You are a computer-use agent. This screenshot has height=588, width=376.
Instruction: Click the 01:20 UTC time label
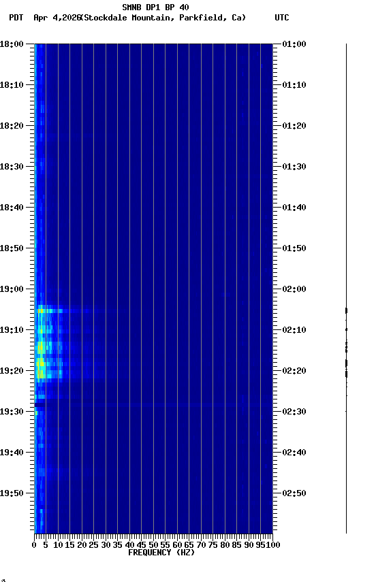pyautogui.click(x=294, y=126)
